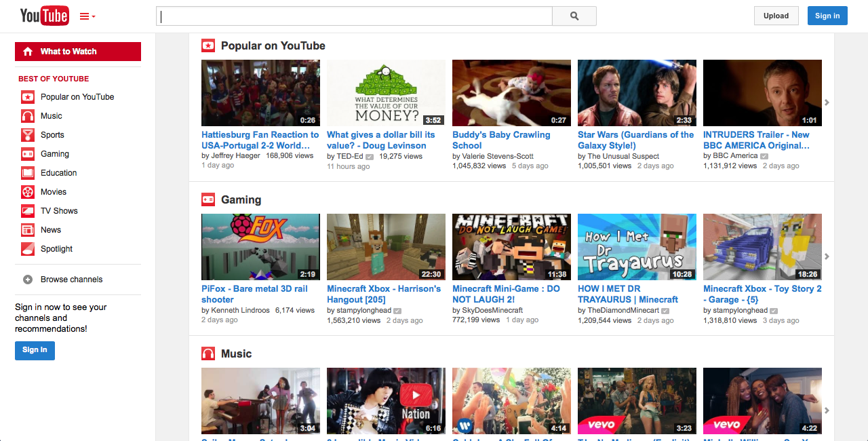Open Minecraft Xbox Toy Story 2 thumbnail
Image resolution: width=868 pixels, height=441 pixels.
pyautogui.click(x=762, y=247)
